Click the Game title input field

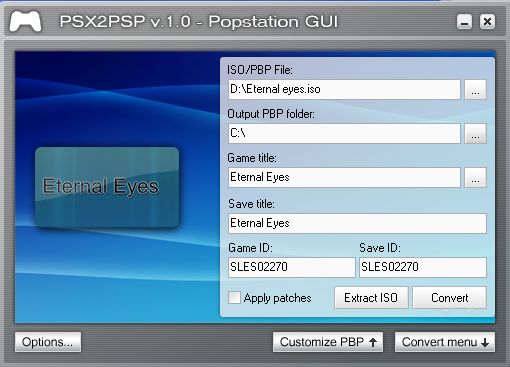tap(344, 178)
